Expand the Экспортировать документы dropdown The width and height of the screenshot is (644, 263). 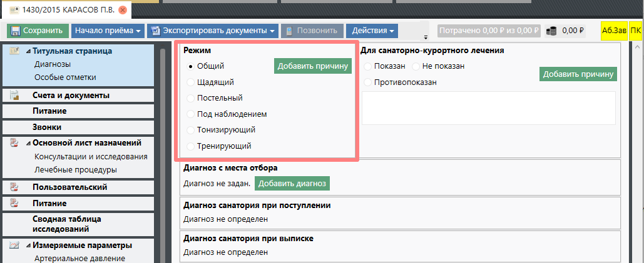[x=212, y=31]
